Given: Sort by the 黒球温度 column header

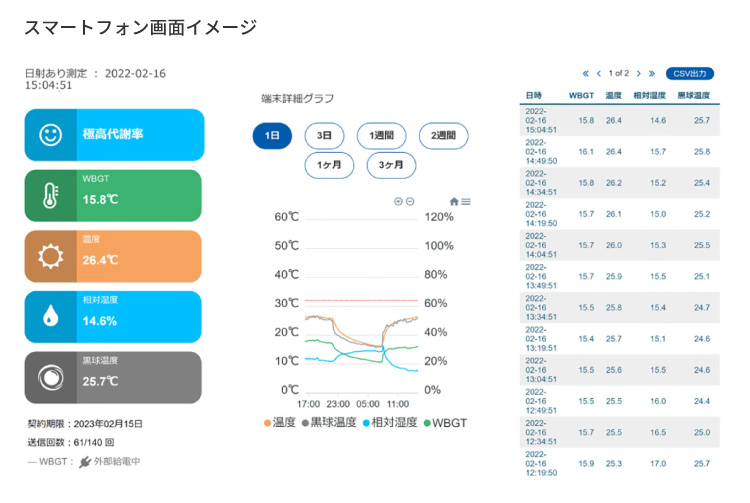Looking at the screenshot, I should [694, 96].
